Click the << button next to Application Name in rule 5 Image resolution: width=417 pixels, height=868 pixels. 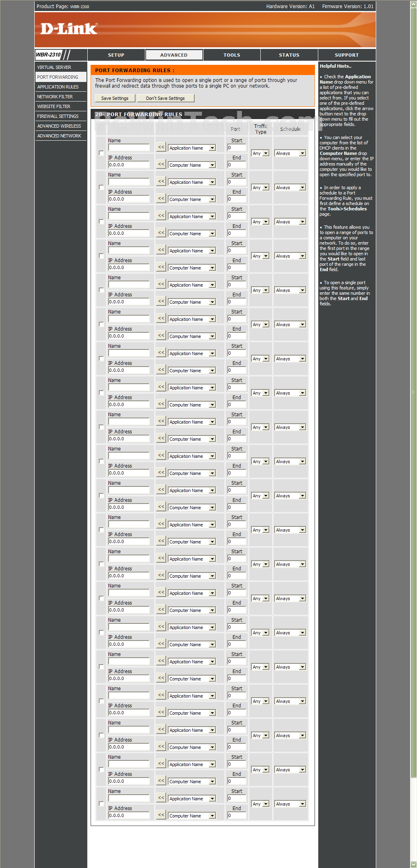point(161,284)
